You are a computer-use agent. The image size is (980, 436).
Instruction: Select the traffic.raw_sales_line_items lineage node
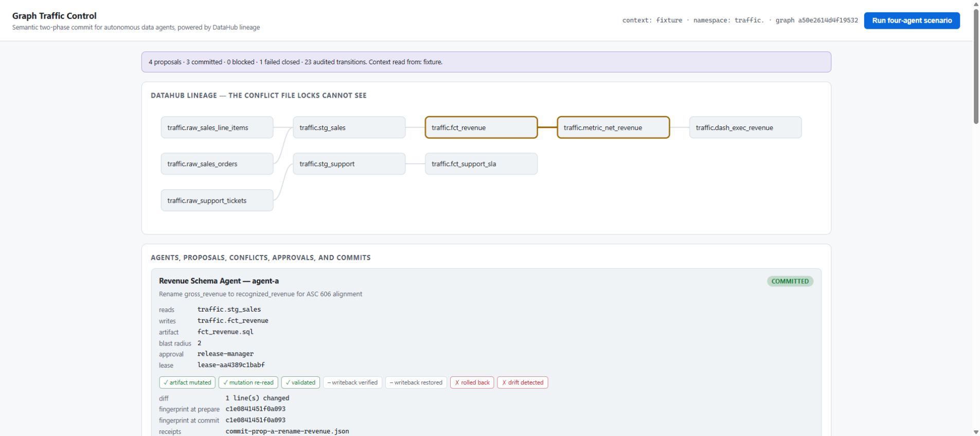tap(217, 128)
